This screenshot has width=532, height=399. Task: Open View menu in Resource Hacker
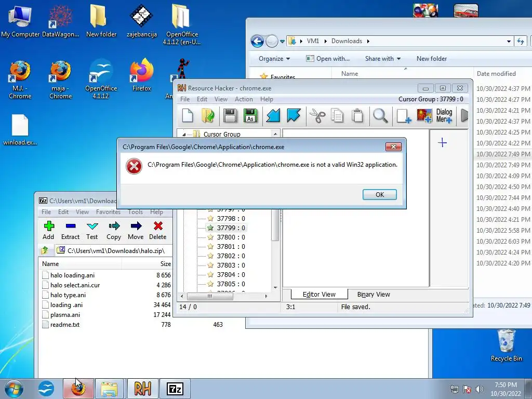coord(221,99)
